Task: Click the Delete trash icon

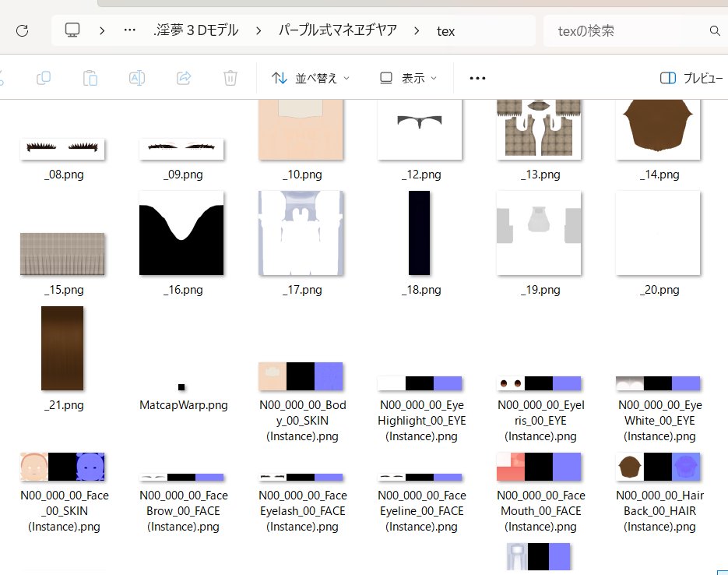Action: tap(230, 78)
